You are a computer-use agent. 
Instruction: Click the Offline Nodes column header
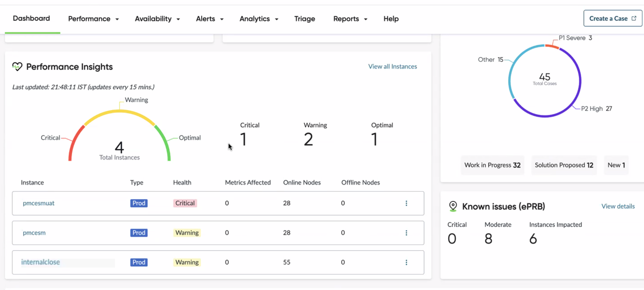[361, 183]
